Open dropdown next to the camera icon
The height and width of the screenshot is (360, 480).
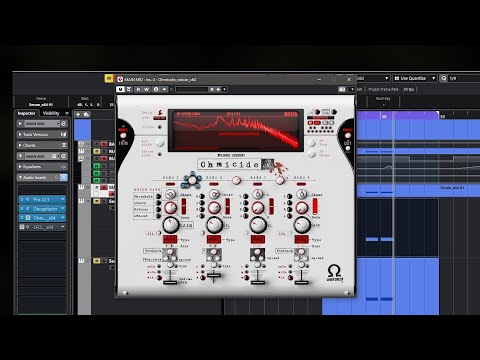point(352,89)
